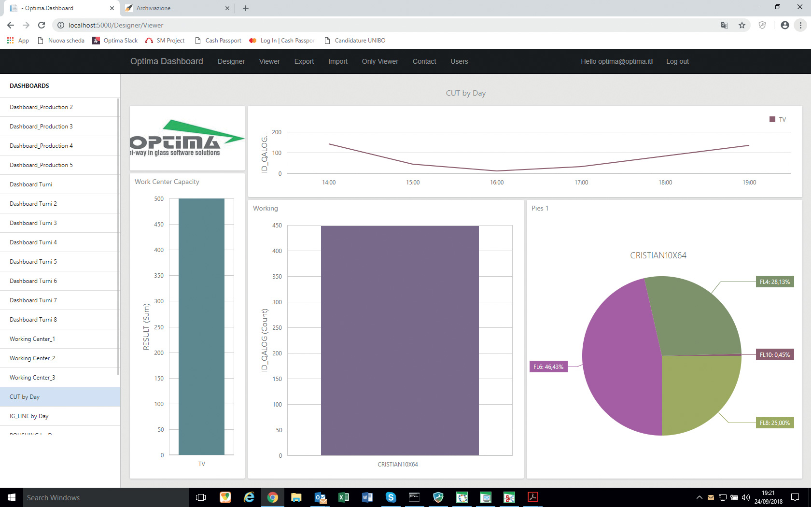
Task: Click the teal TV bar in Work Center Capacity
Action: pyautogui.click(x=201, y=326)
